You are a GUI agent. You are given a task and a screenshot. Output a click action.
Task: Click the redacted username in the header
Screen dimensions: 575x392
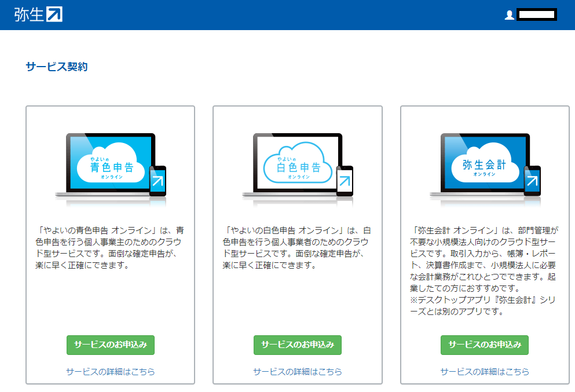[x=537, y=14]
